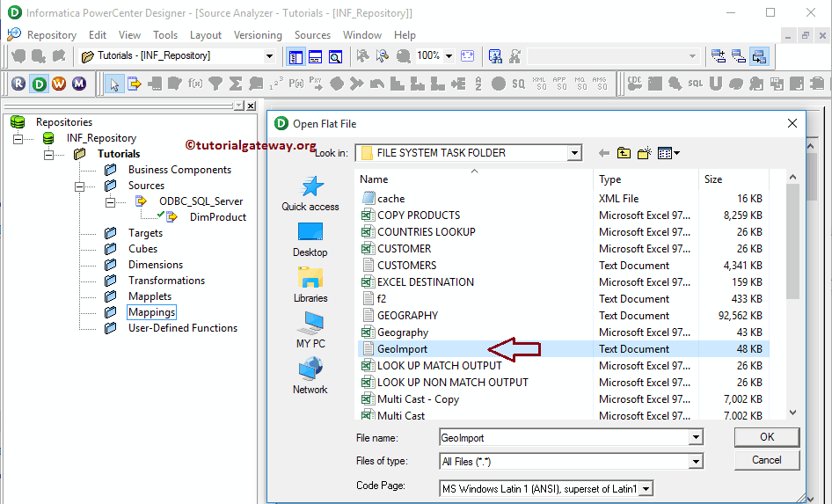
Task: Click the Aggregator sigma transformation icon
Action: (236, 84)
